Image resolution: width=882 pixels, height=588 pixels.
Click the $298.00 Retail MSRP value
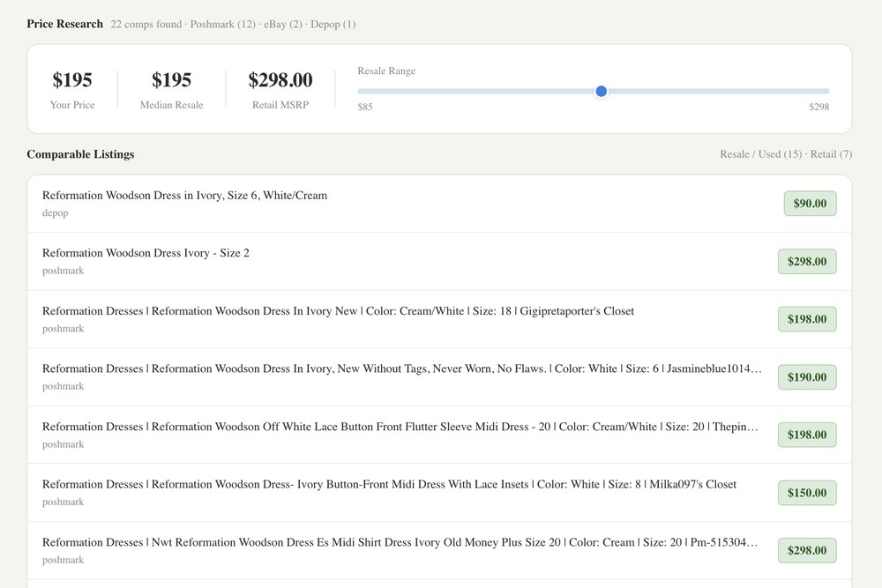(x=280, y=80)
